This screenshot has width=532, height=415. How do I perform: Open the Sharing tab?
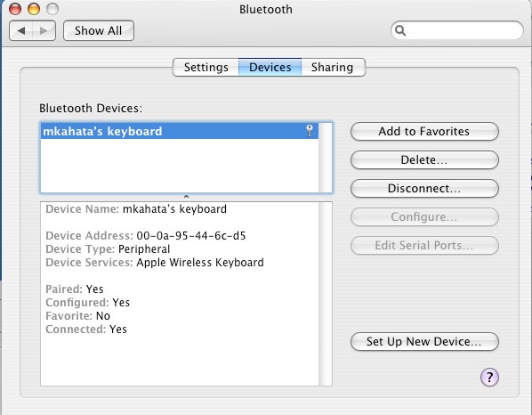pyautogui.click(x=333, y=68)
